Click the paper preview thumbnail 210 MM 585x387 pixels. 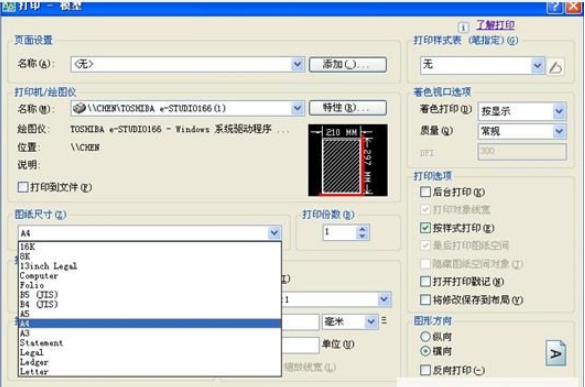click(348, 160)
